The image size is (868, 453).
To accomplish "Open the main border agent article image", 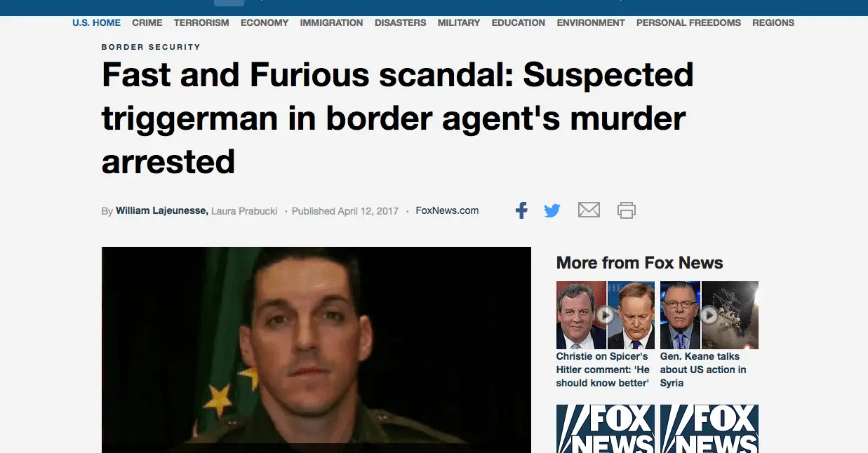I will point(316,350).
